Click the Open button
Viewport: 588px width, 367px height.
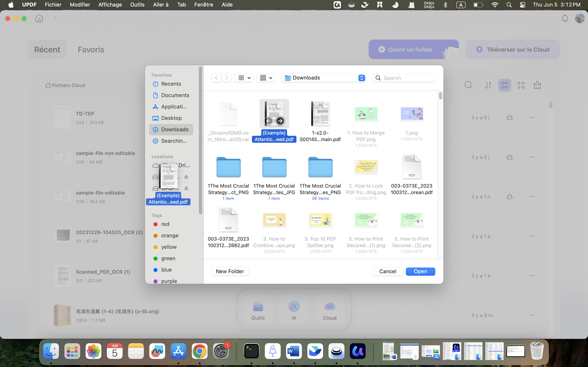[x=420, y=271]
